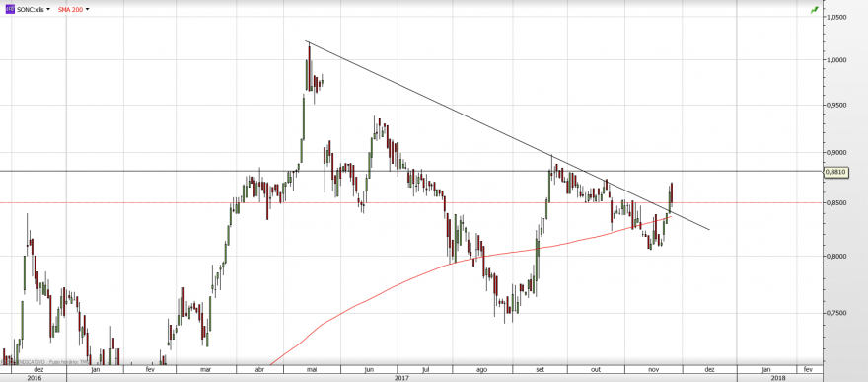Click the mai month label on the time axis
868x382 pixels.
tap(313, 369)
